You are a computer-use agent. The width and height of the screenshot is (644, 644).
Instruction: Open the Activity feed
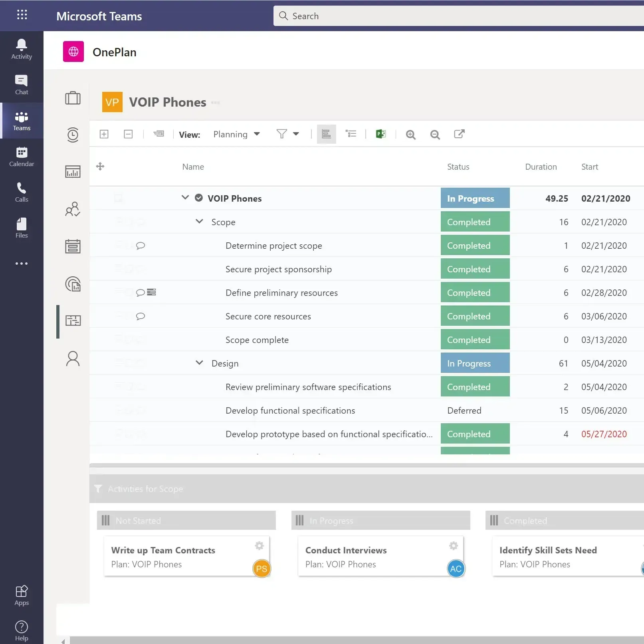22,49
